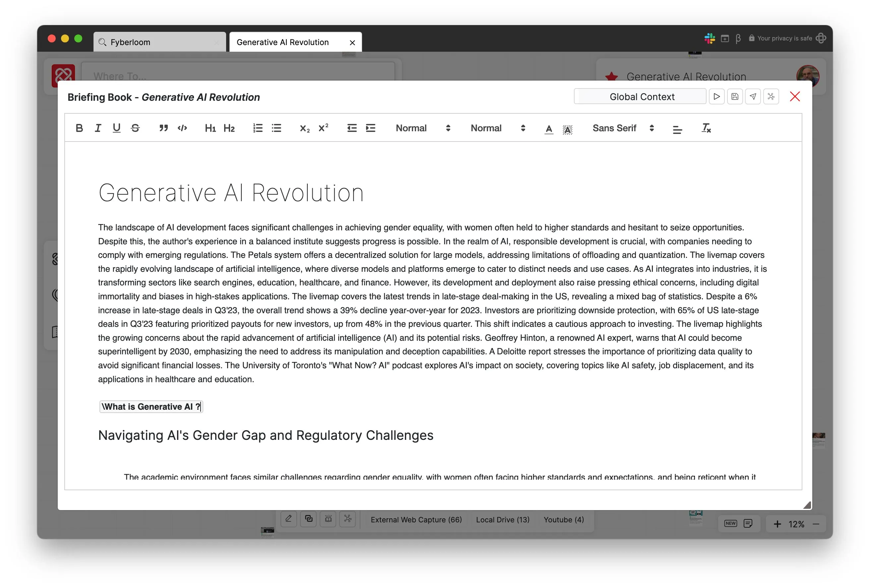Increase the indent level
870x588 pixels.
370,128
